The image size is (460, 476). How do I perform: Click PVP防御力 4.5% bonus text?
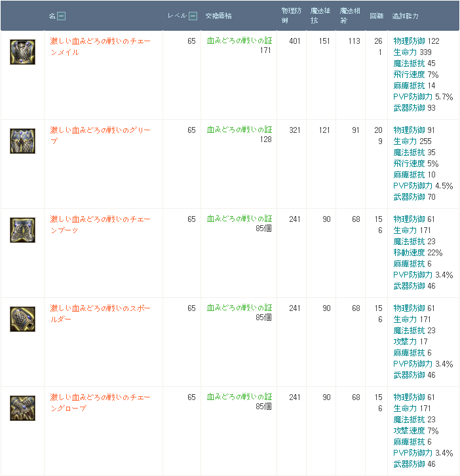tap(423, 186)
